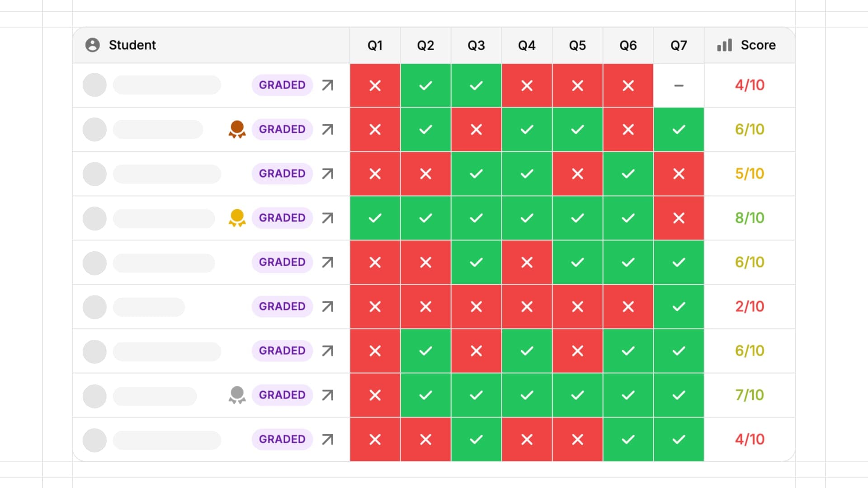The image size is (868, 488).
Task: Toggle the Q7 correct mark on the 2/10 row
Action: [679, 306]
